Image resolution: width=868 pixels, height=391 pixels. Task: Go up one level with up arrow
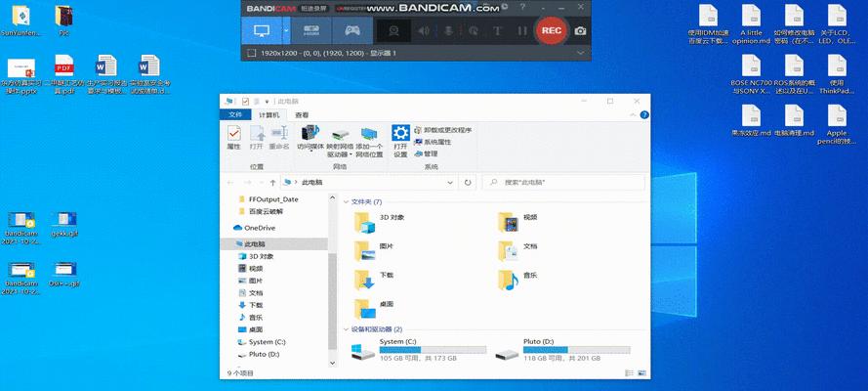[x=273, y=182]
